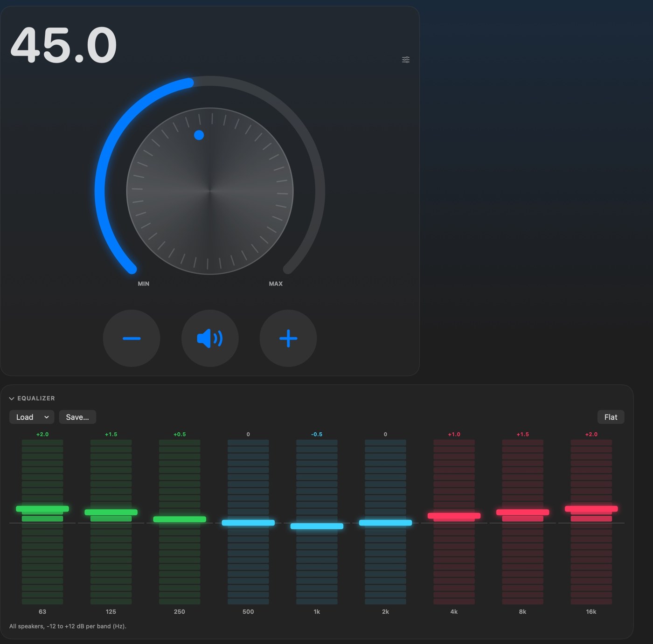Click the plus volume up button
The width and height of the screenshot is (653, 644).
coord(288,338)
